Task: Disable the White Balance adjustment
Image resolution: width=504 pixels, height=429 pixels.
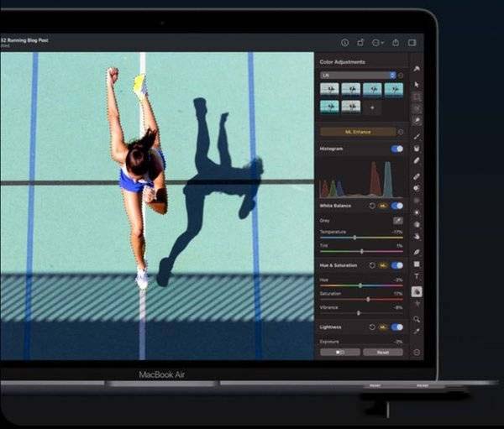Action: (x=397, y=206)
